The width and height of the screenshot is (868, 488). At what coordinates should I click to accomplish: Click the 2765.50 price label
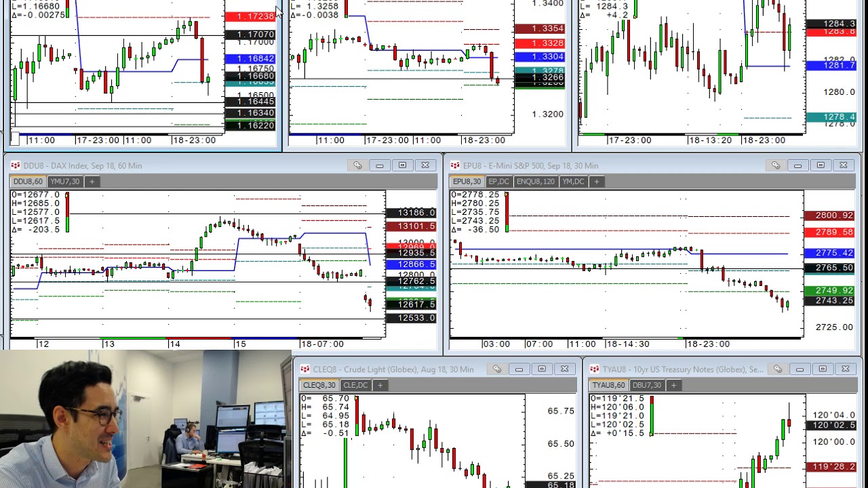[831, 268]
